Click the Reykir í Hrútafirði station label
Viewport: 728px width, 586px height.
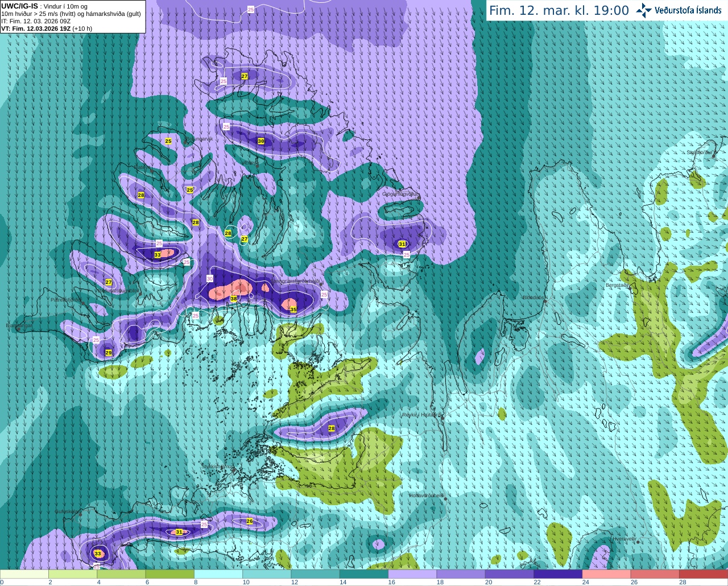pos(421,415)
